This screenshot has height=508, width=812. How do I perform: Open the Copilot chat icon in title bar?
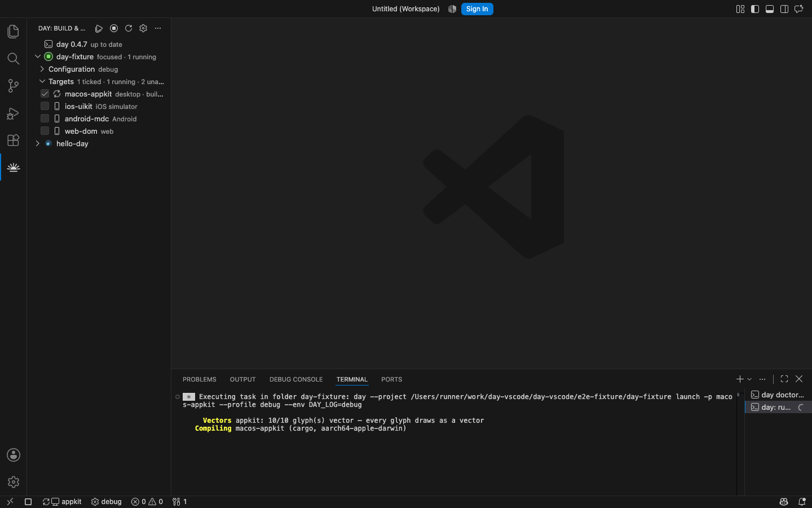coord(799,9)
